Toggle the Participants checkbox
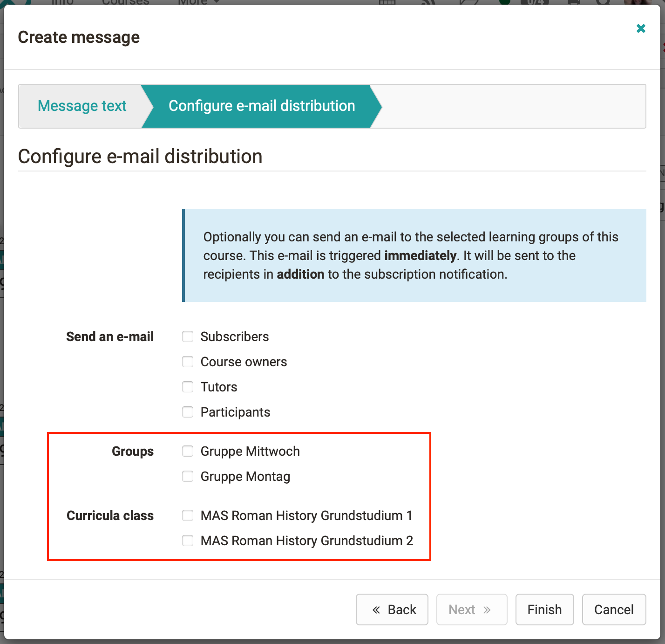665x644 pixels. click(x=188, y=412)
